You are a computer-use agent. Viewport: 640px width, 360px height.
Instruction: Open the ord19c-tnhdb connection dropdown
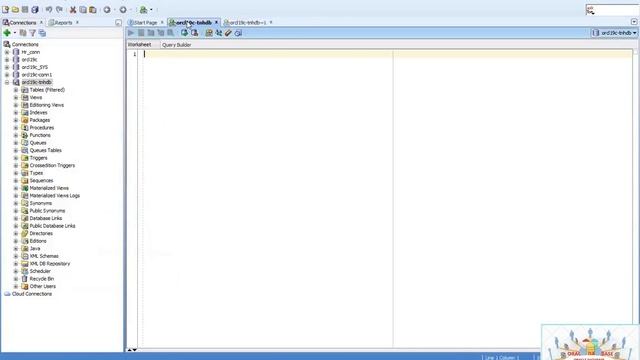click(x=614, y=33)
